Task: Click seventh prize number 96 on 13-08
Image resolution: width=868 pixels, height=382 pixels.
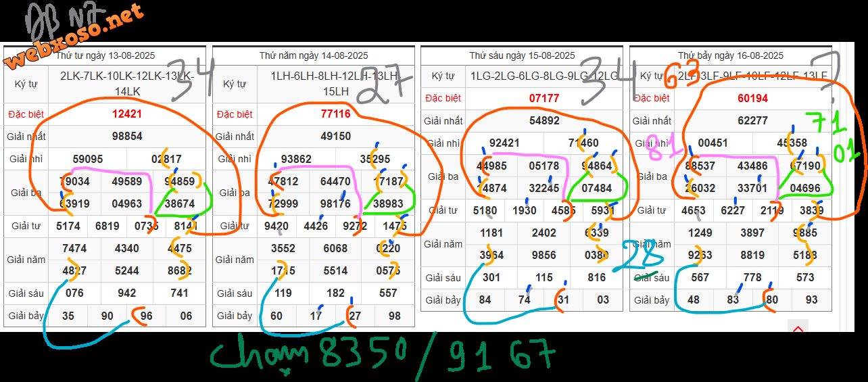Action: [146, 316]
